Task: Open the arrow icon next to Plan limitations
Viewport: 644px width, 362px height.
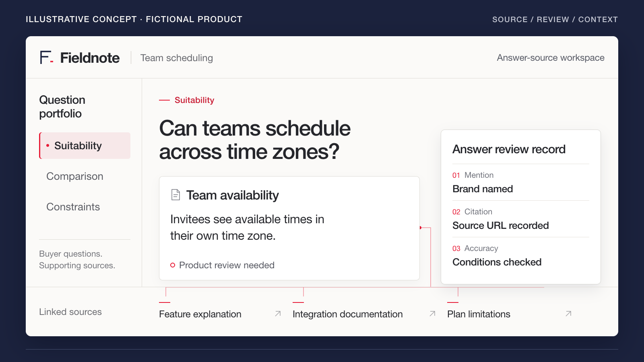Action: [568, 314]
